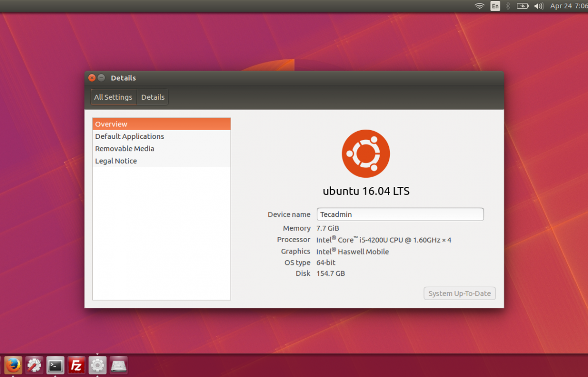Click the System Settings gear icon
The width and height of the screenshot is (588, 377).
coord(97,366)
